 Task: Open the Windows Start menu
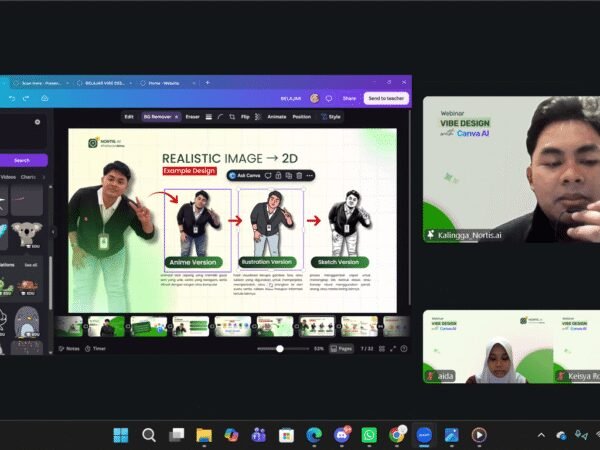(121, 435)
